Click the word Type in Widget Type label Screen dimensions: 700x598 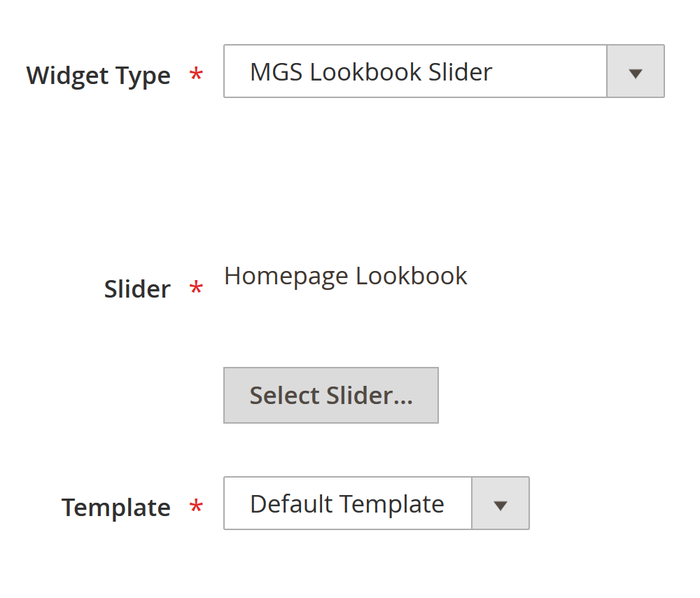144,76
